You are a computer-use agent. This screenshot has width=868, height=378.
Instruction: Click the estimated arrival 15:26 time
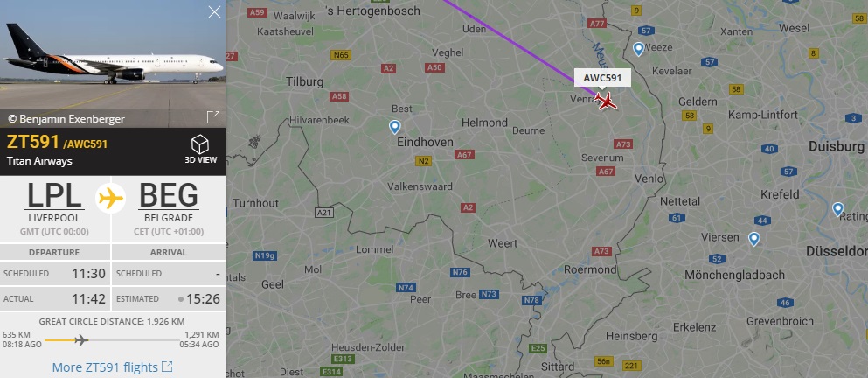coord(203,299)
